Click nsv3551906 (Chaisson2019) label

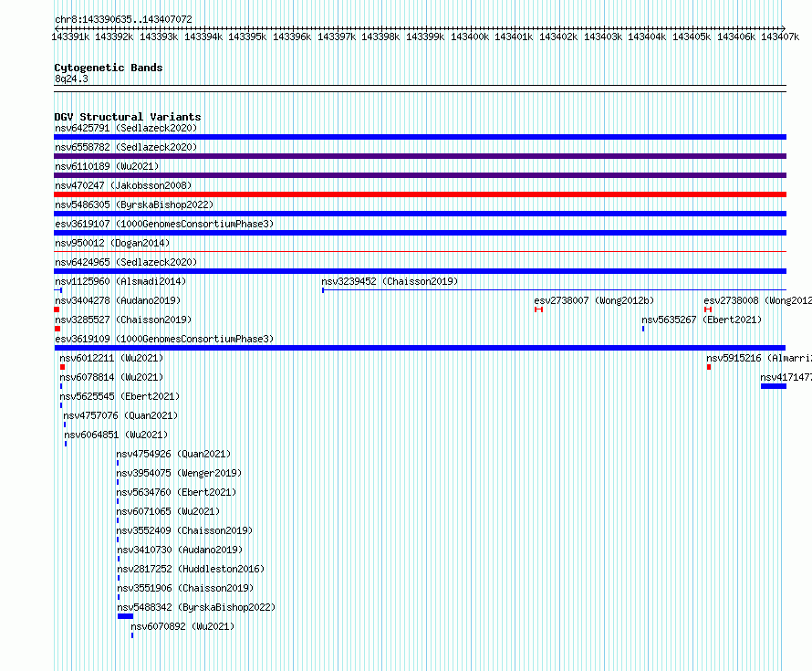coord(185,588)
